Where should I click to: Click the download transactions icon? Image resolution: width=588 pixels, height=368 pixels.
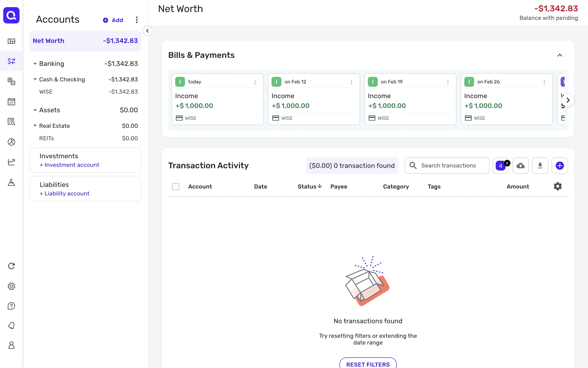540,166
